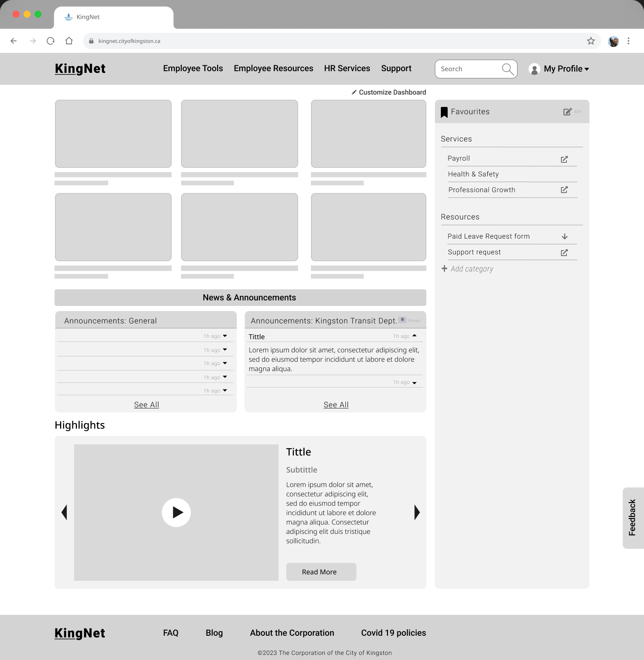Click the Pinned icon on Kingston Transit announcements
This screenshot has height=660, width=644.
(x=402, y=320)
